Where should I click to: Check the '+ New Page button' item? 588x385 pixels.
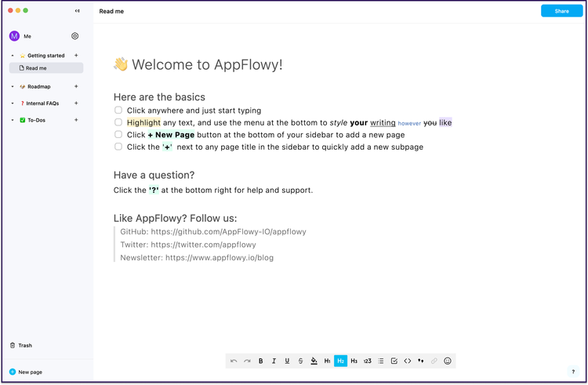click(x=118, y=134)
